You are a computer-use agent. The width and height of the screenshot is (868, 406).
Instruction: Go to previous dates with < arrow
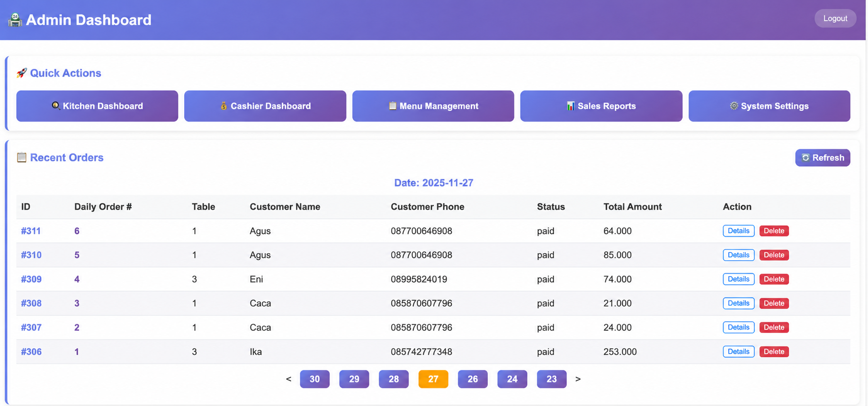(x=288, y=379)
